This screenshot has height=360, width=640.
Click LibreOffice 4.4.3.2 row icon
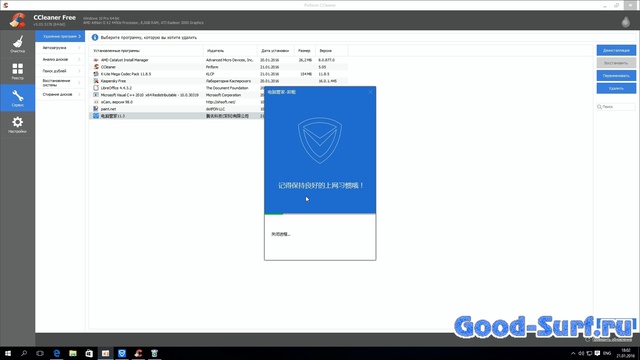[x=96, y=88]
